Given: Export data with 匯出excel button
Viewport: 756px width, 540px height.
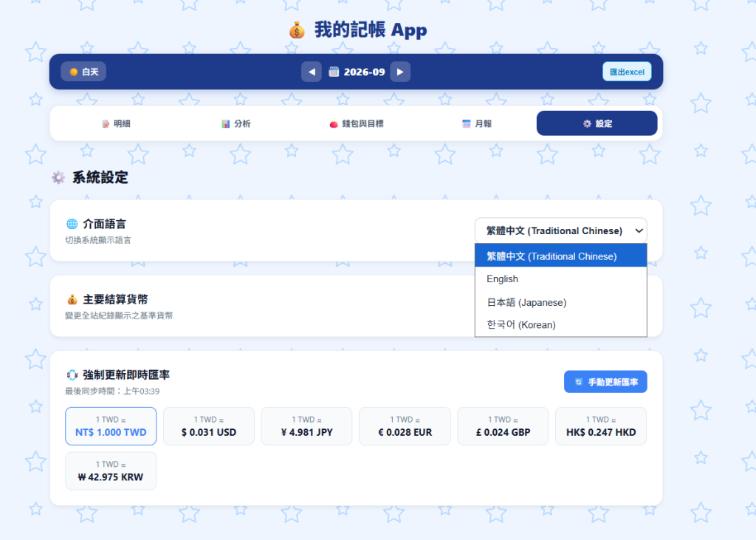Looking at the screenshot, I should [x=627, y=72].
